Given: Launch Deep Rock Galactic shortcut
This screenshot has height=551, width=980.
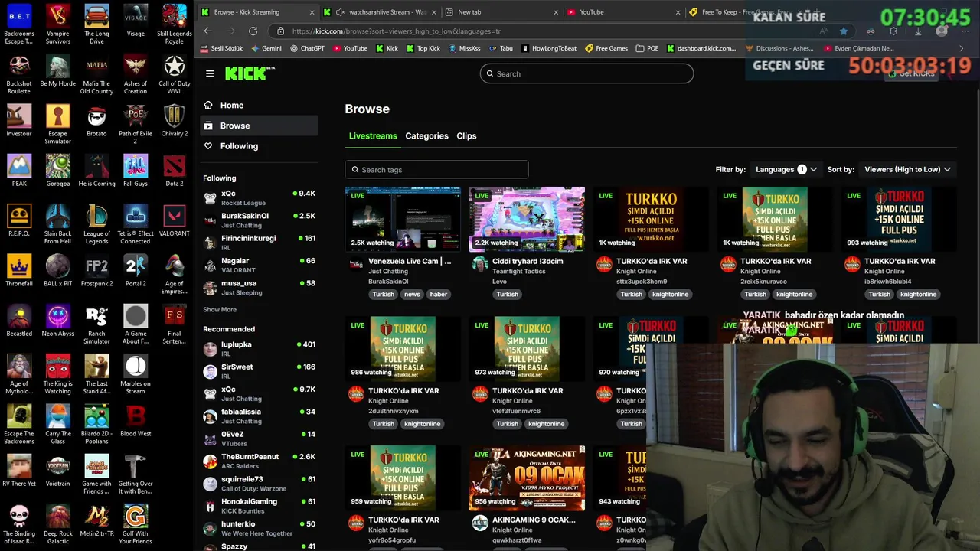Looking at the screenshot, I should (x=57, y=524).
